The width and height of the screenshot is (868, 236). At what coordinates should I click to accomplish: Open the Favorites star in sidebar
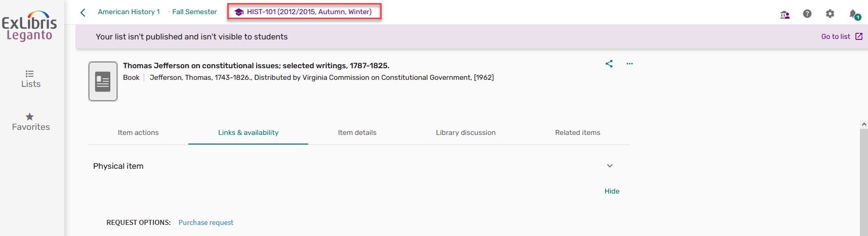(30, 122)
